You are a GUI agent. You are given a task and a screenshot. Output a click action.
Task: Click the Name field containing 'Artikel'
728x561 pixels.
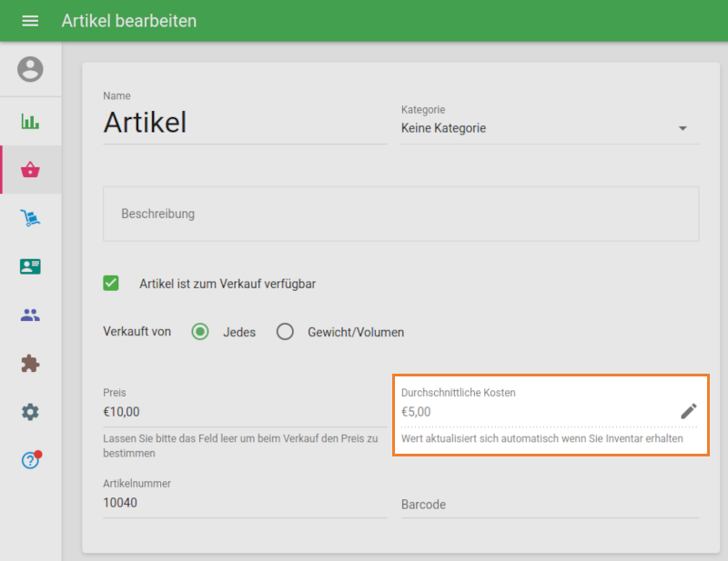[x=244, y=123]
